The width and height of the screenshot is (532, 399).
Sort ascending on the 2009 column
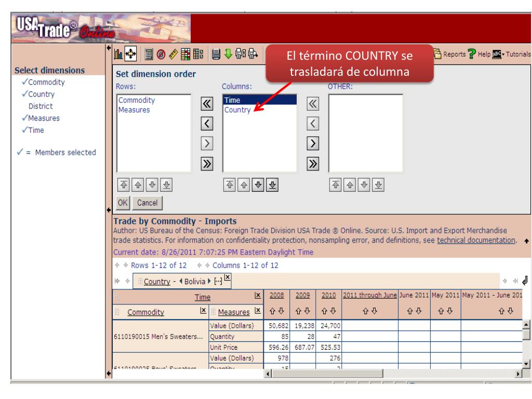click(299, 311)
